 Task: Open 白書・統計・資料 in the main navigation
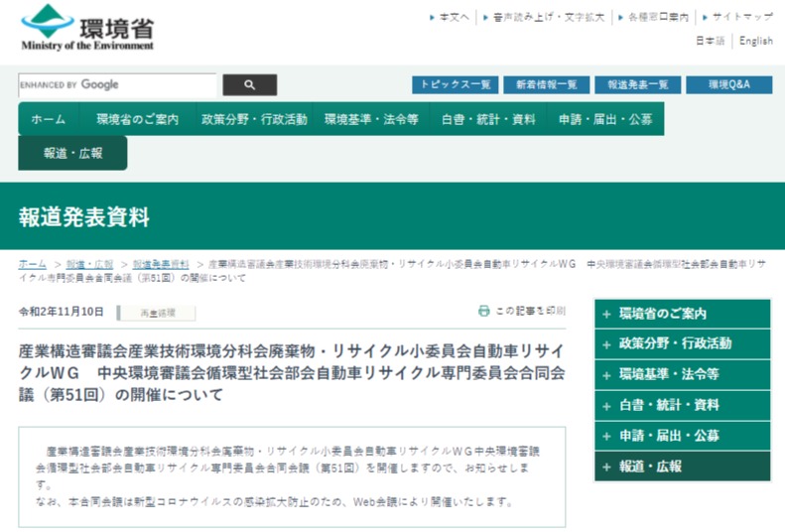pos(488,119)
